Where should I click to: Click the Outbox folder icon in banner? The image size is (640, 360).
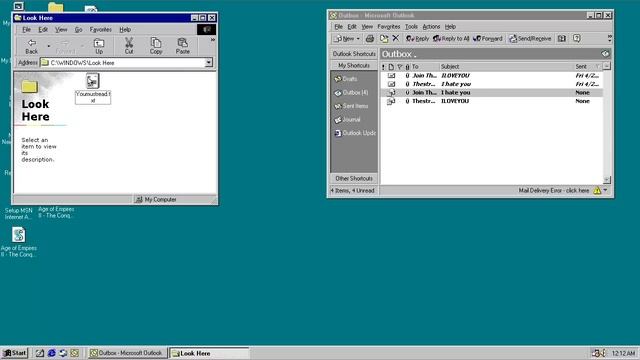605,54
